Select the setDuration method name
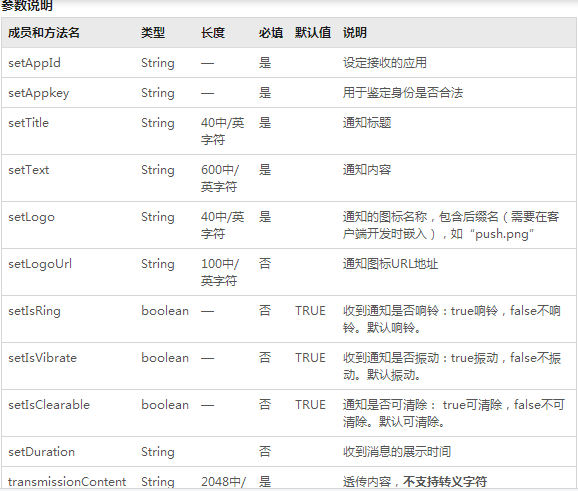This screenshot has height=491, width=578. [x=41, y=452]
